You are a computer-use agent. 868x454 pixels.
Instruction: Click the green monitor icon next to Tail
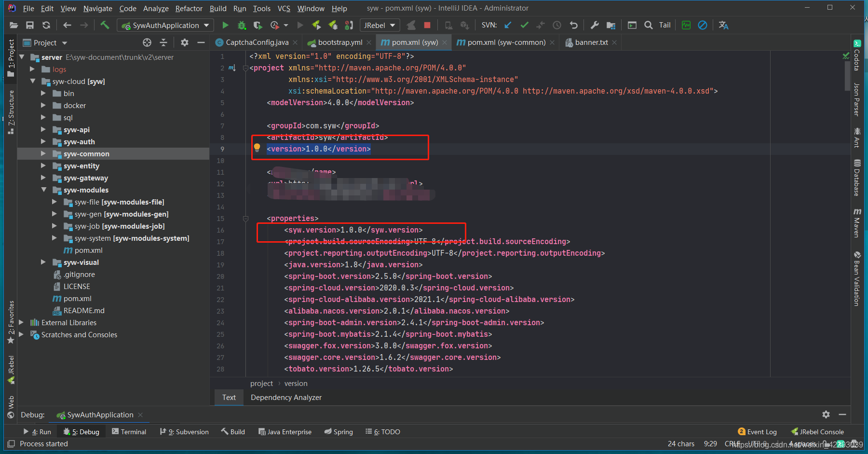(x=686, y=25)
